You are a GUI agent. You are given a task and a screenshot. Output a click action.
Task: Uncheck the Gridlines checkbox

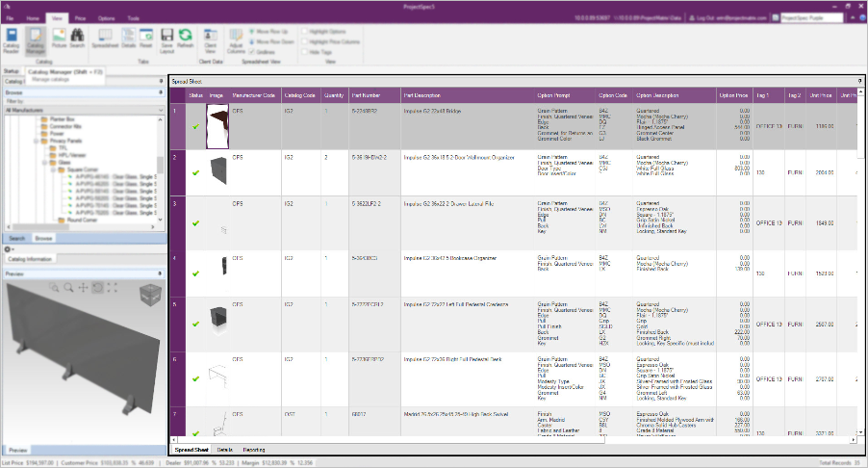coord(252,52)
